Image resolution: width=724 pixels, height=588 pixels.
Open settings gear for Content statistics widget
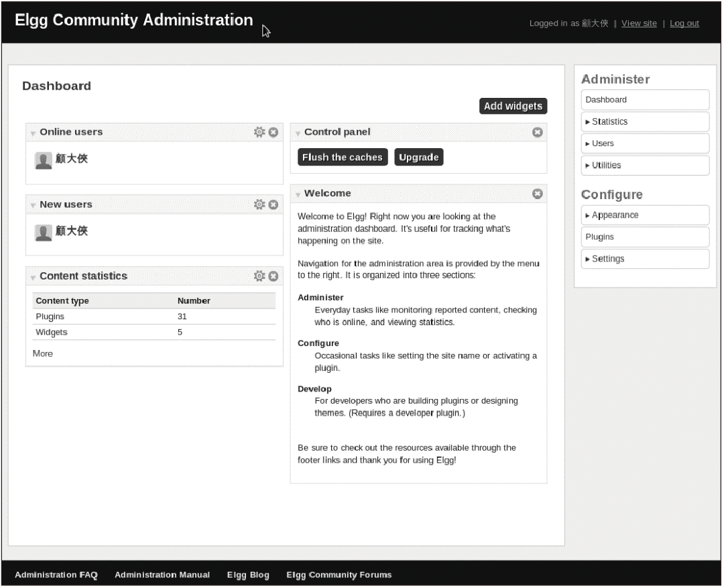click(x=259, y=276)
